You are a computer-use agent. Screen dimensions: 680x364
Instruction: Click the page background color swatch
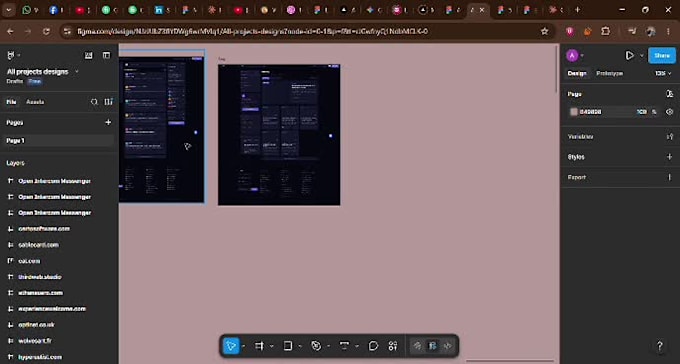574,112
